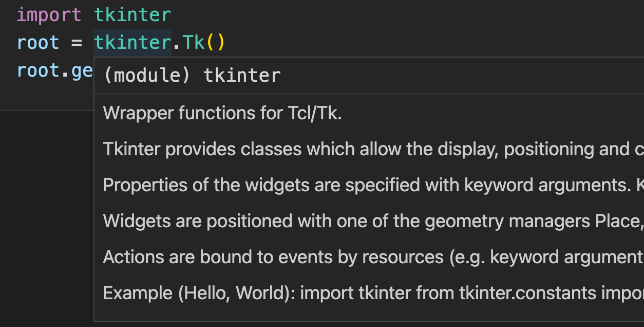Place cursor on root variable in assignment line

coord(38,42)
